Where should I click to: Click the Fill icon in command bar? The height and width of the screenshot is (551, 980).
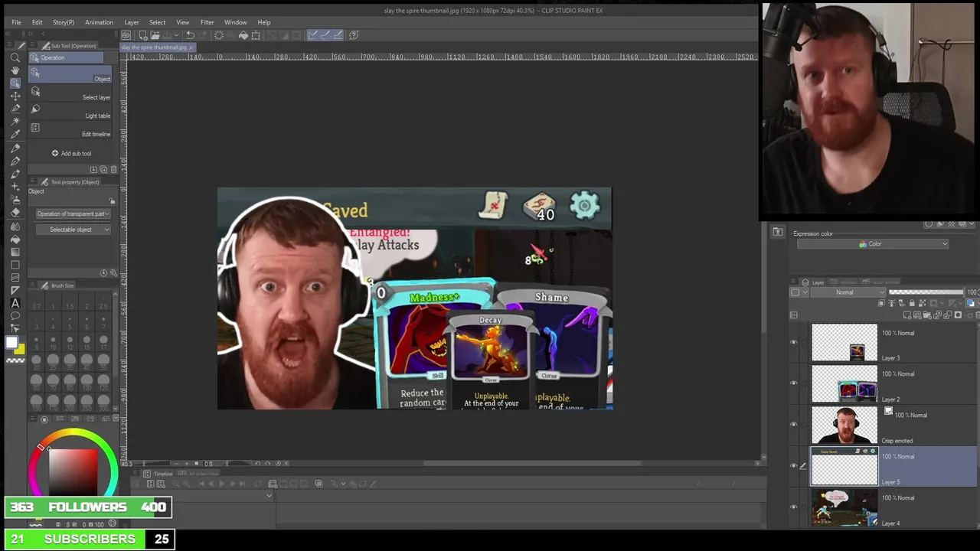click(x=243, y=35)
